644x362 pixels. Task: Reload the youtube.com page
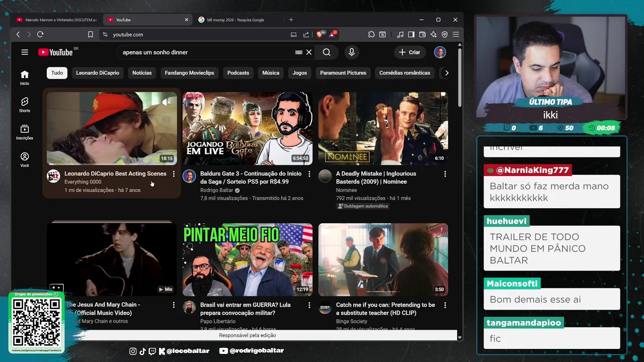click(40, 34)
